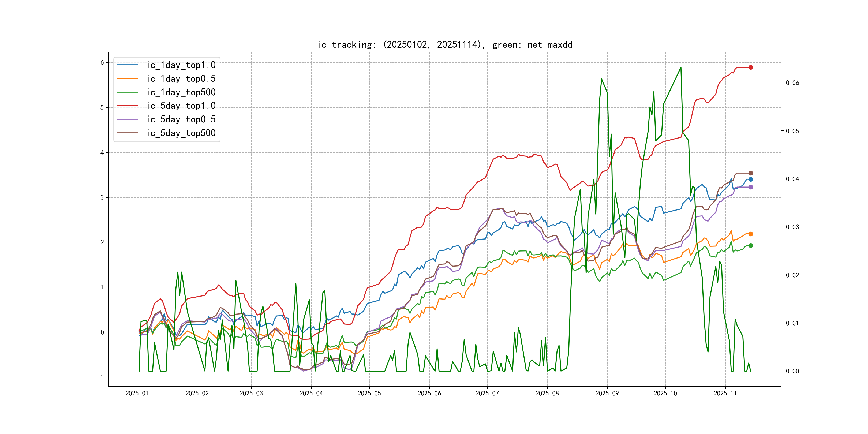Click the blue line swatch in the legend
The height and width of the screenshot is (434, 868).
click(x=127, y=65)
